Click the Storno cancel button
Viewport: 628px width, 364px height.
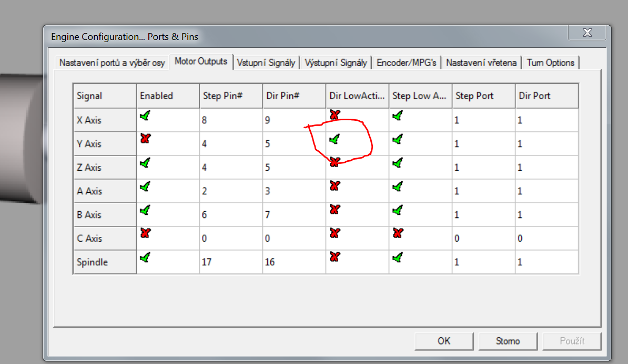[x=508, y=341]
